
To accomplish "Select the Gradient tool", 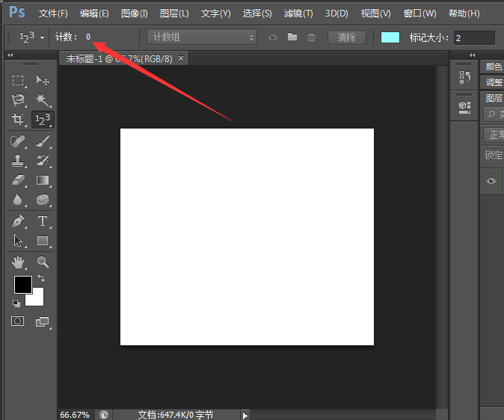I will (43, 180).
